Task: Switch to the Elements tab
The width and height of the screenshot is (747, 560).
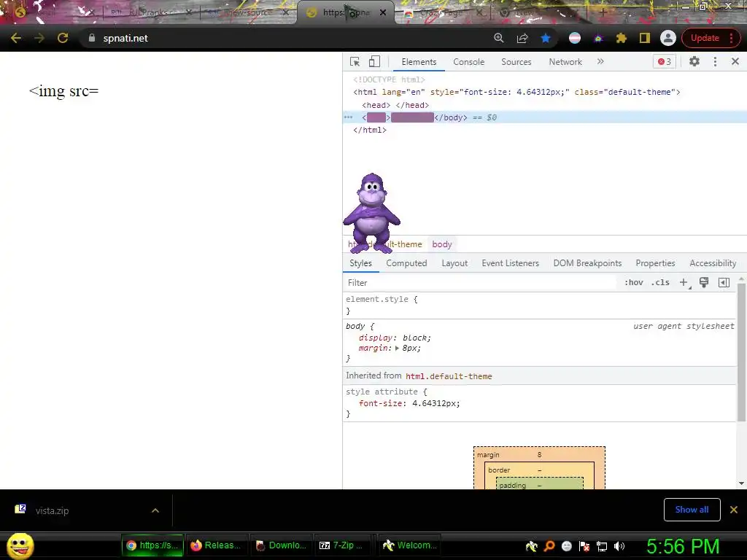Action: (419, 62)
